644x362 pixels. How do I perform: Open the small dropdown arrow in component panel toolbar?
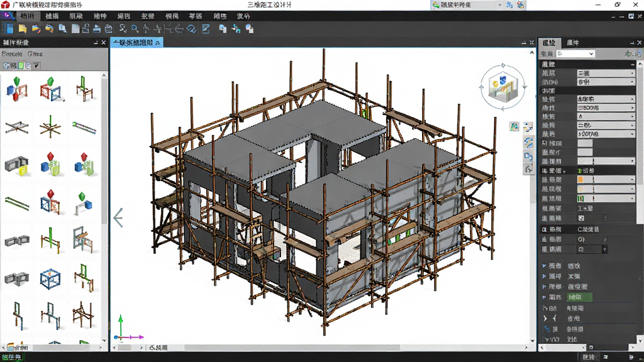36,65
